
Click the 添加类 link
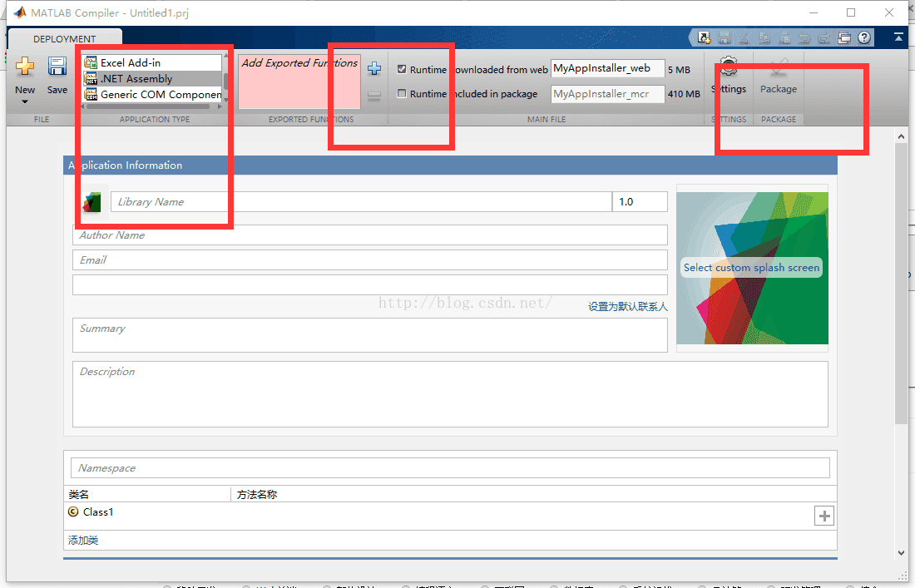tap(83, 540)
